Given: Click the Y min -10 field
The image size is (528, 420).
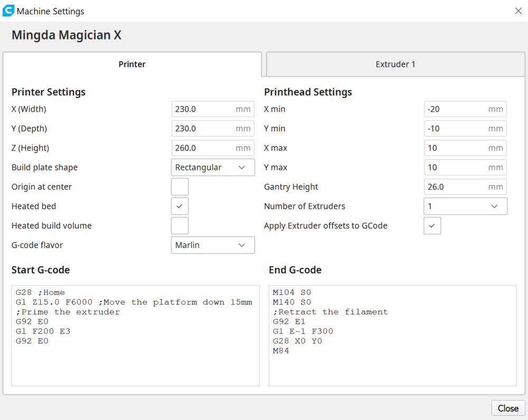Looking at the screenshot, I should coord(465,129).
